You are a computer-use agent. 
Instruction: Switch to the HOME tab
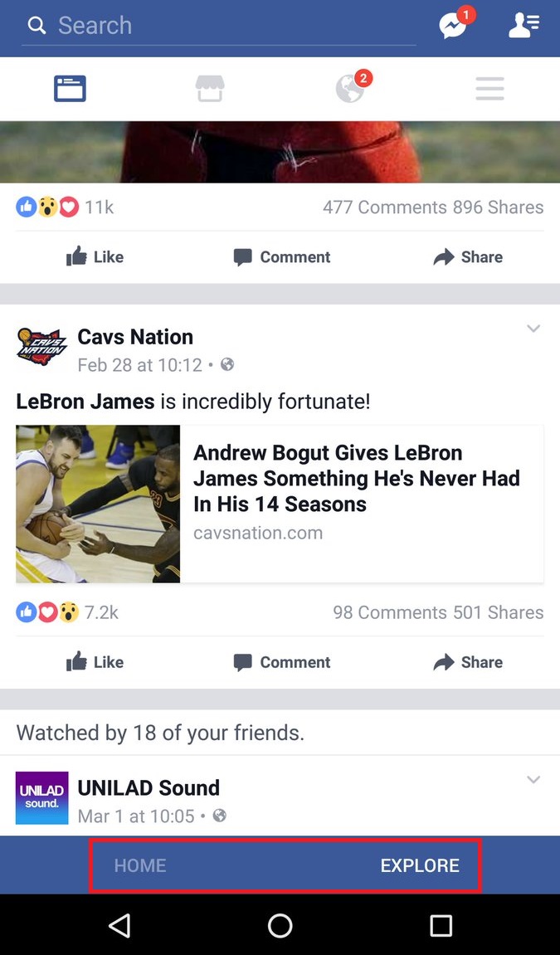(140, 865)
